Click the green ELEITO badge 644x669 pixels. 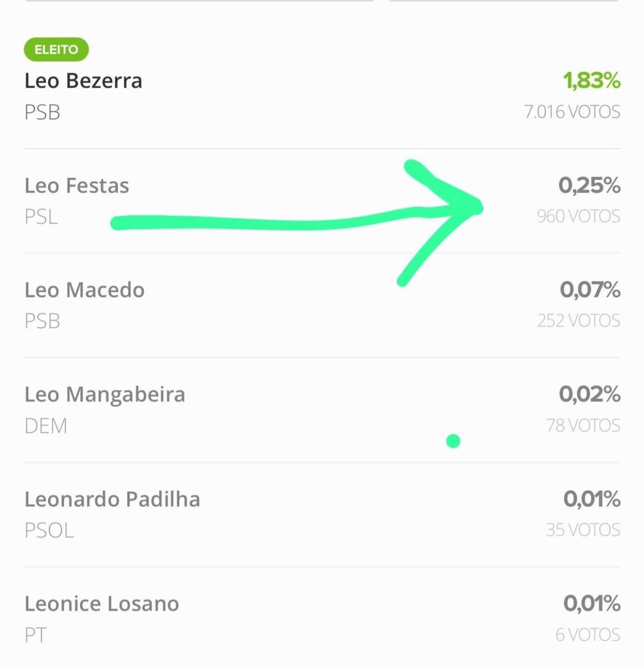(x=56, y=50)
